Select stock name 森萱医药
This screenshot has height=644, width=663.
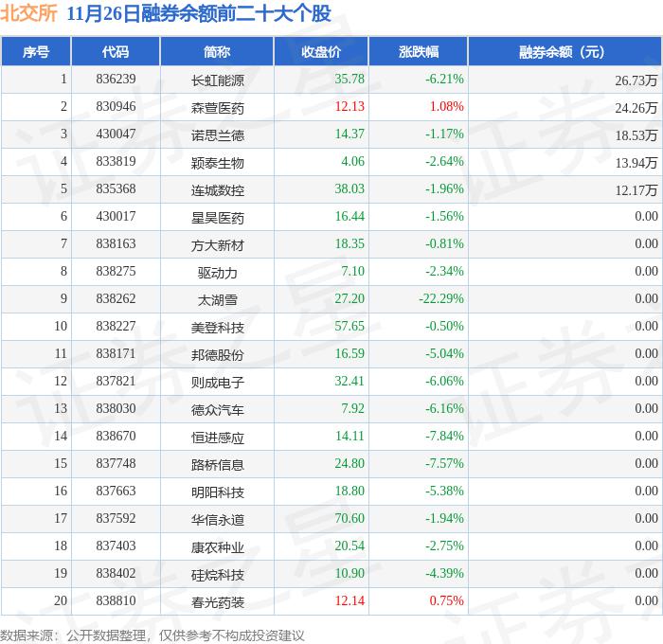coord(217,107)
